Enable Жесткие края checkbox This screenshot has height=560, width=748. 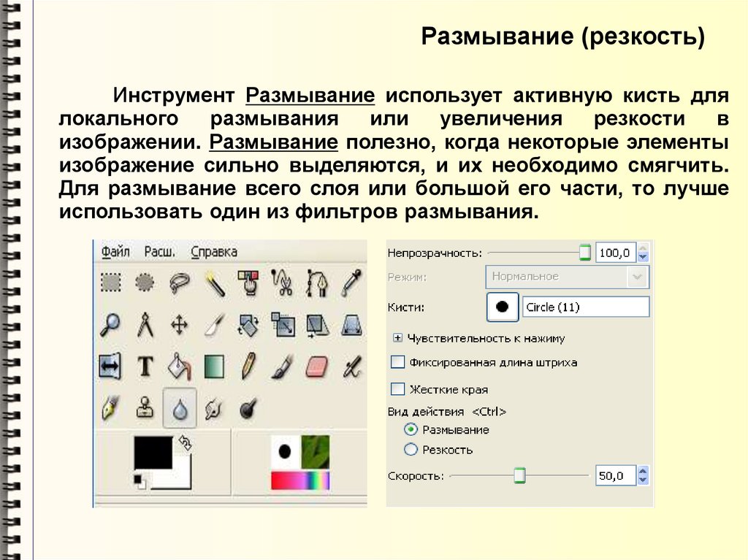398,389
